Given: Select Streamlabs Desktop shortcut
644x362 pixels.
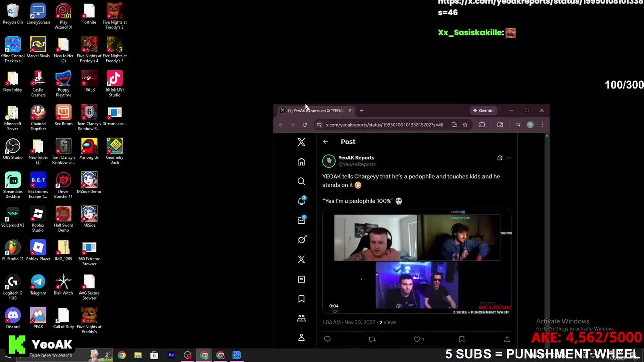Looking at the screenshot, I should (x=13, y=185).
